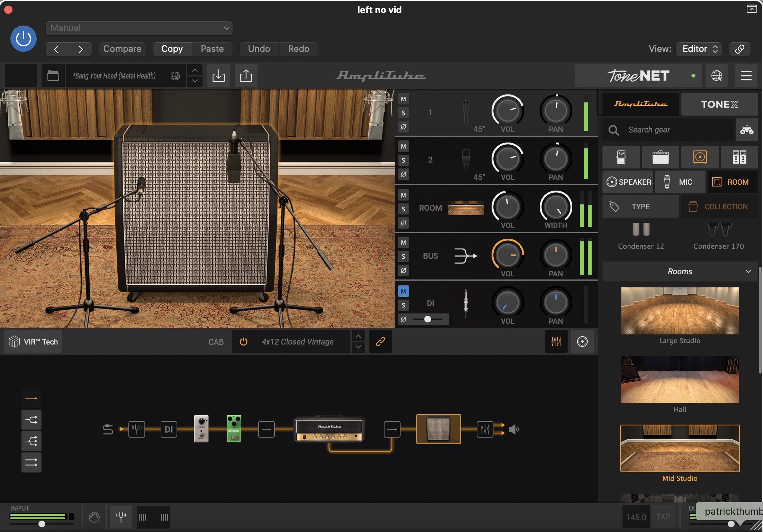This screenshot has height=532, width=763.
Task: Solo the ROOM channel
Action: [x=403, y=209]
